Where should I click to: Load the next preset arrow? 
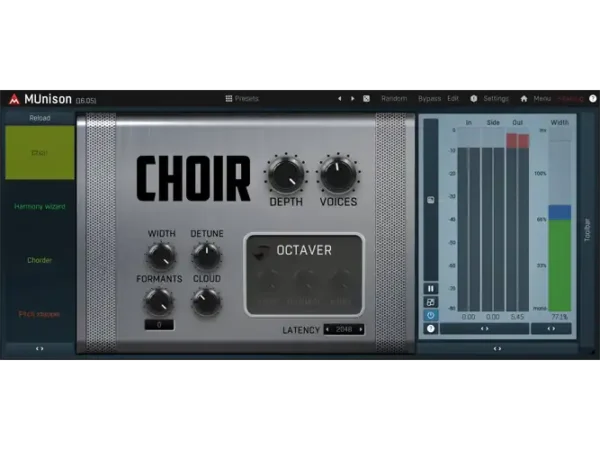click(x=352, y=99)
